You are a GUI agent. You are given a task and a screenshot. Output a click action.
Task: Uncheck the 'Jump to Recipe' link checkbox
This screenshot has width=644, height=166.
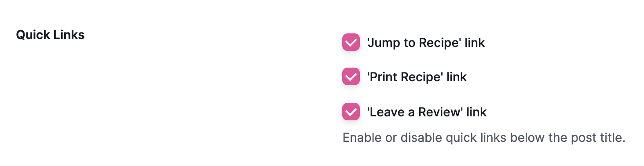tap(351, 43)
